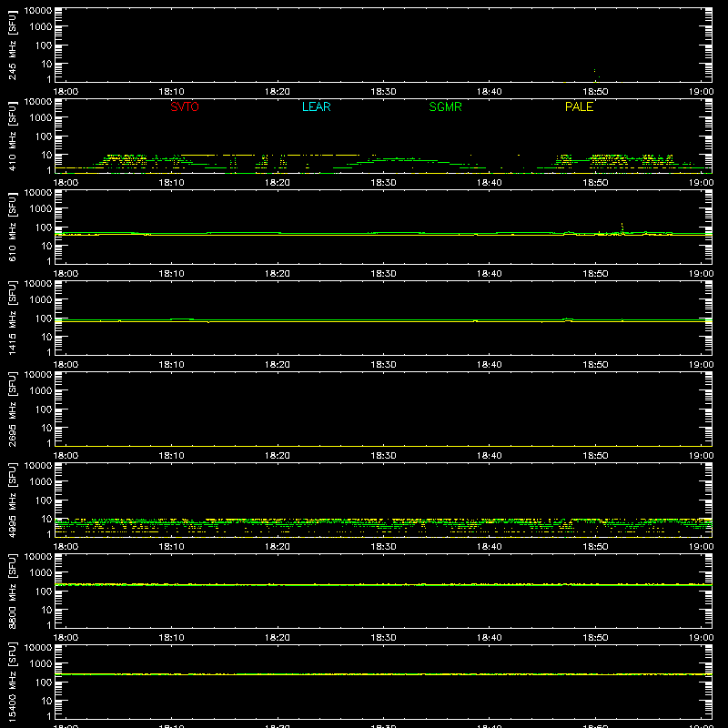Click the 18:20 time tick under 8800 MHz plot

[x=278, y=638]
